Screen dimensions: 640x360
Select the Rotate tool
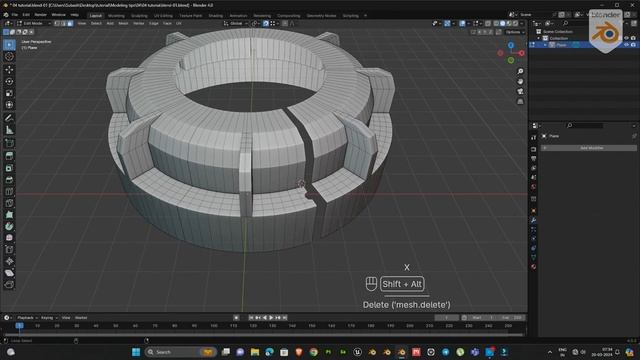coord(9,81)
